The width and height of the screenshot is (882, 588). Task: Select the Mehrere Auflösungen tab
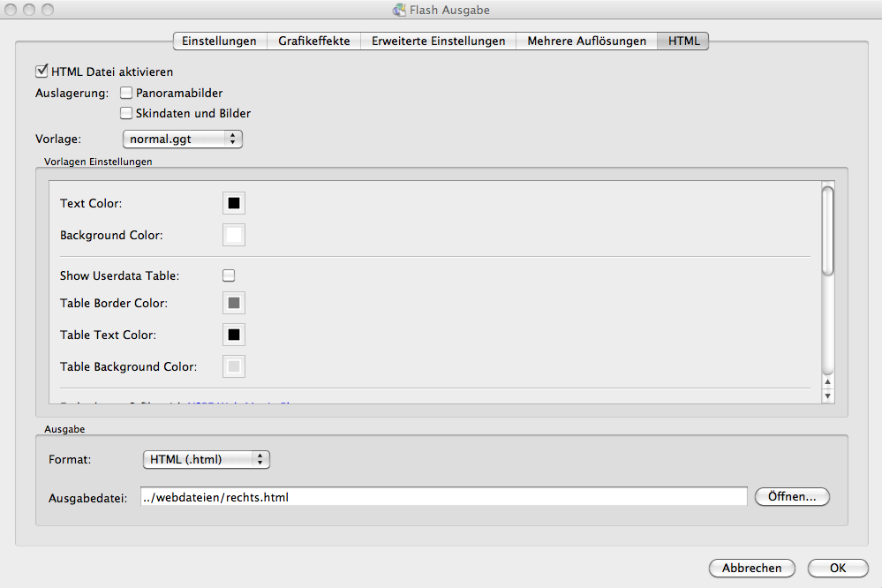click(586, 41)
